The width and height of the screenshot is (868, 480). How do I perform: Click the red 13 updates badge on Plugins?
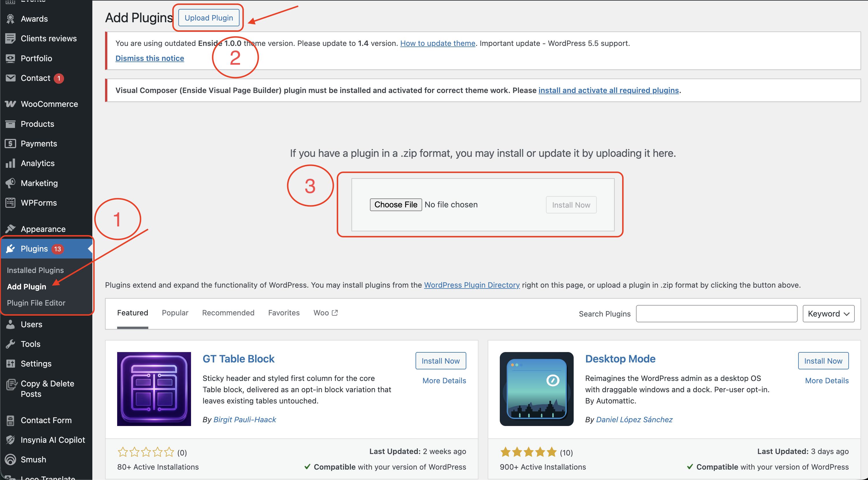click(x=58, y=249)
